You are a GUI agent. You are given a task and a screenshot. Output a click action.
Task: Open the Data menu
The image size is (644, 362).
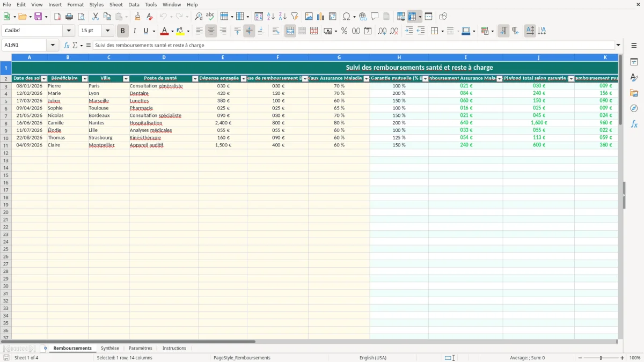click(134, 4)
